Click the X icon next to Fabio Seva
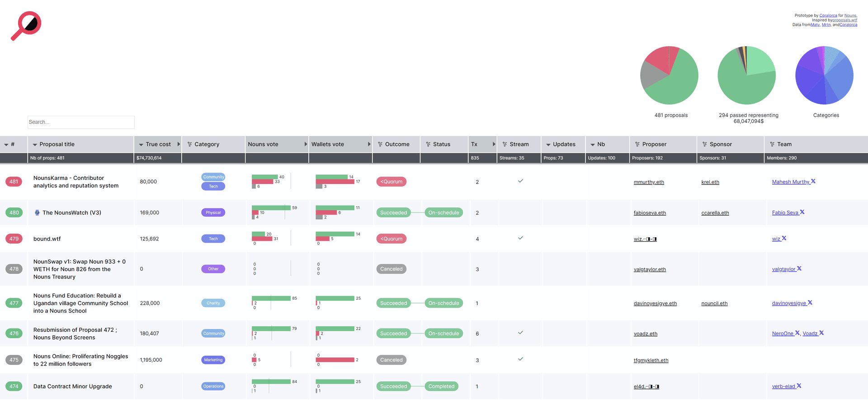 tap(802, 212)
